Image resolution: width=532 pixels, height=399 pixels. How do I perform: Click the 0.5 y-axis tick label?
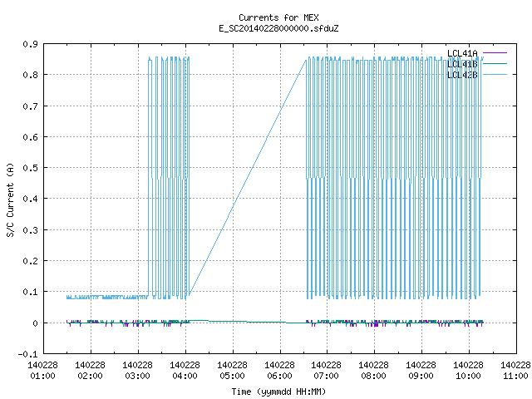tap(31, 168)
